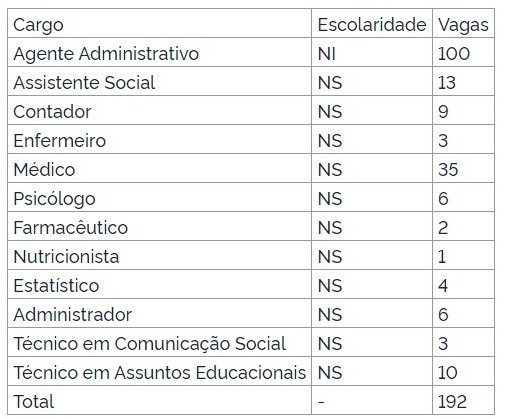This screenshot has width=509, height=419.
Task: Select the Escolaridade column header
Action: [372, 25]
